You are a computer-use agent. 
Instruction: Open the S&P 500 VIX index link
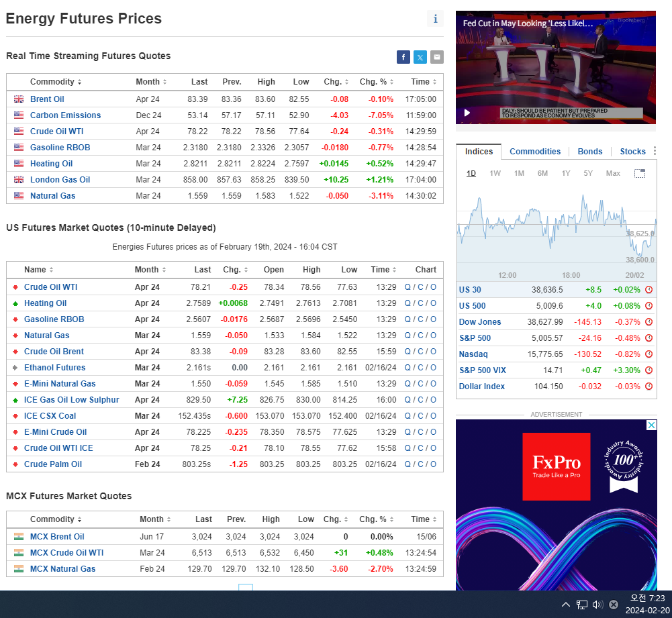pyautogui.click(x=483, y=370)
